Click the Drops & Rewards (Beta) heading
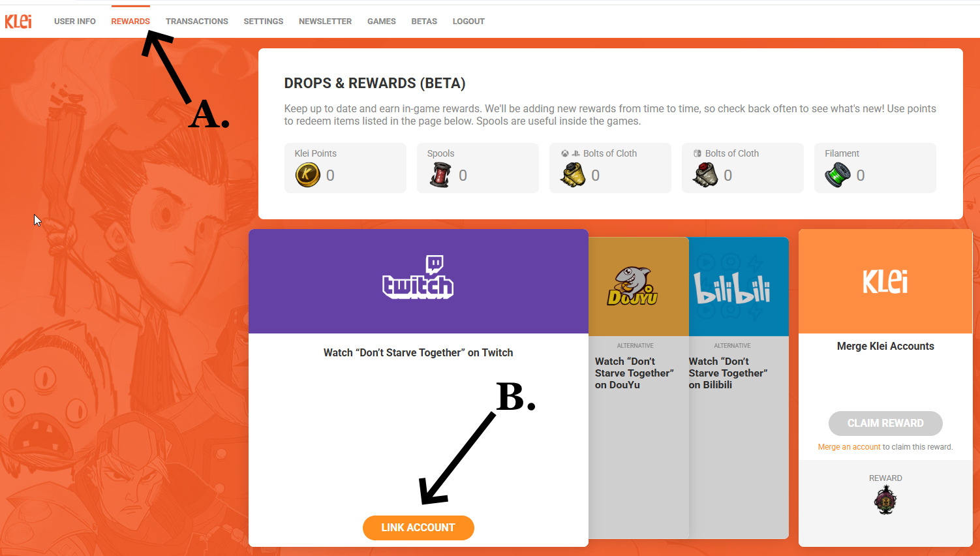Screen dimensions: 980x556 tap(375, 84)
